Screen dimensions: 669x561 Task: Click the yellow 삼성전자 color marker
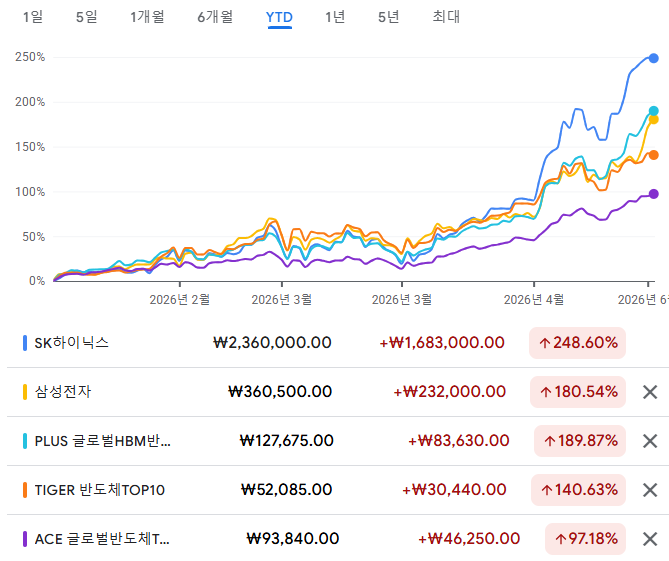(x=25, y=392)
